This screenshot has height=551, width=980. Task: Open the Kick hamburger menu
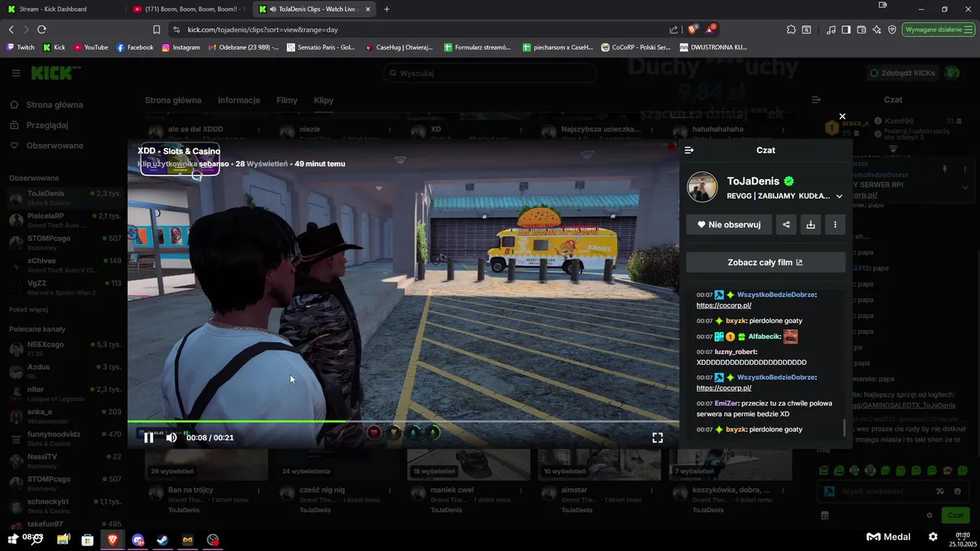point(16,73)
